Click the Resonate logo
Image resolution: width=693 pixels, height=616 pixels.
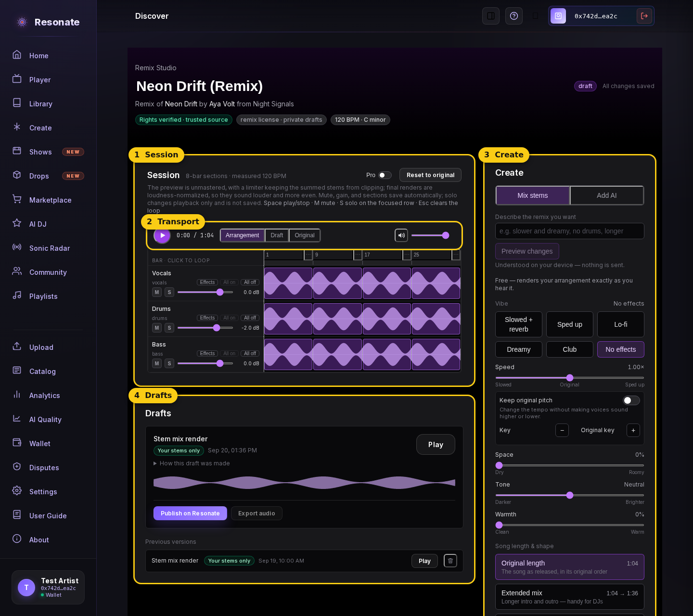click(48, 22)
